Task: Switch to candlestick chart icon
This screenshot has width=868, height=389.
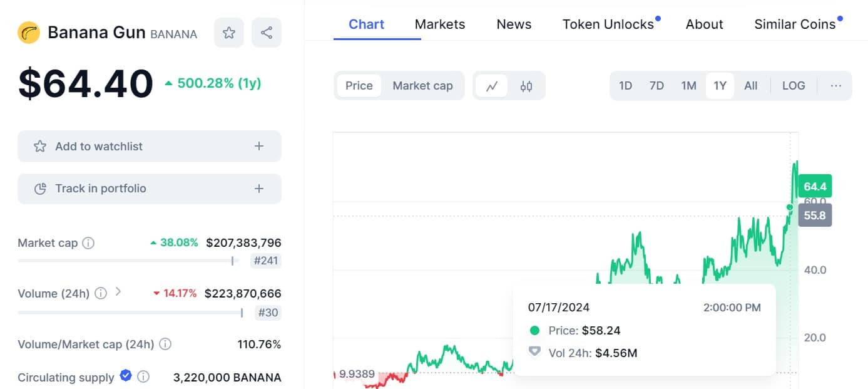Action: pyautogui.click(x=526, y=86)
